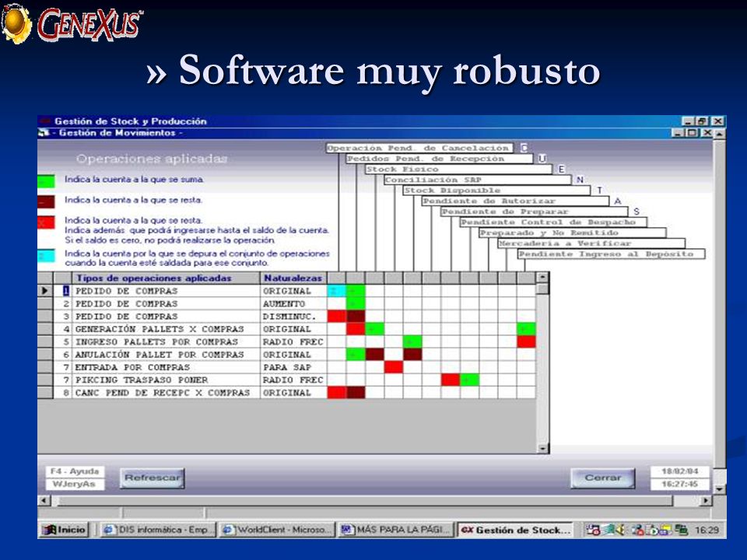Viewport: 747px width, 560px height.
Task: Restore down the Gestión de Stock y Producción window
Action: [x=702, y=121]
